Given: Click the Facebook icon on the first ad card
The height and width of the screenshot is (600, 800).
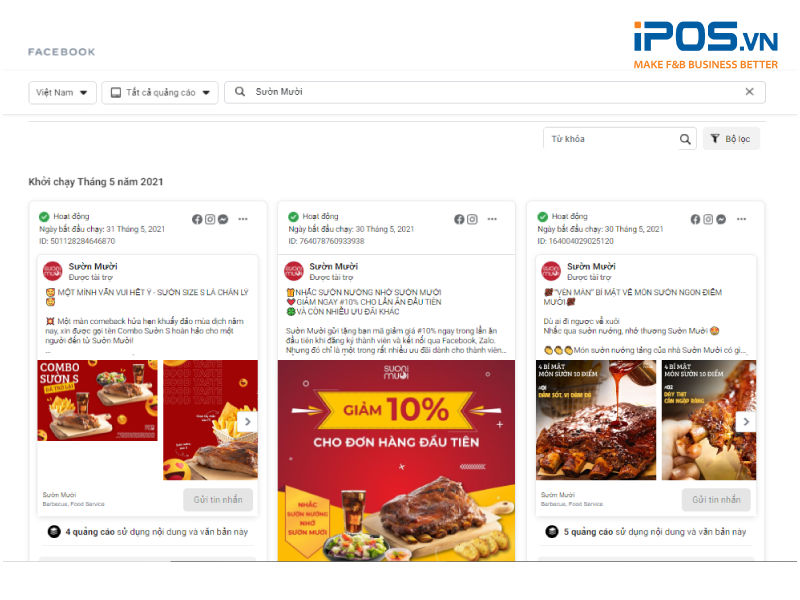Looking at the screenshot, I should pos(197,219).
